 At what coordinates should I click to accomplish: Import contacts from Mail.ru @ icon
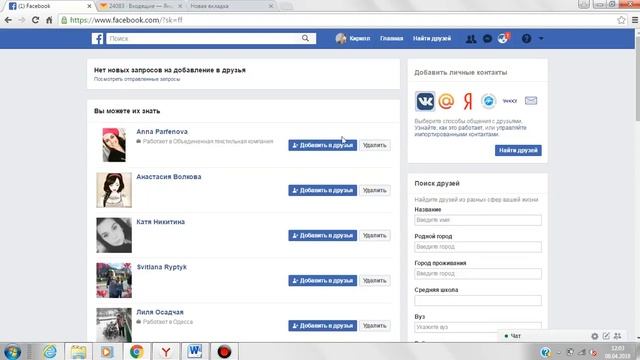coord(446,101)
